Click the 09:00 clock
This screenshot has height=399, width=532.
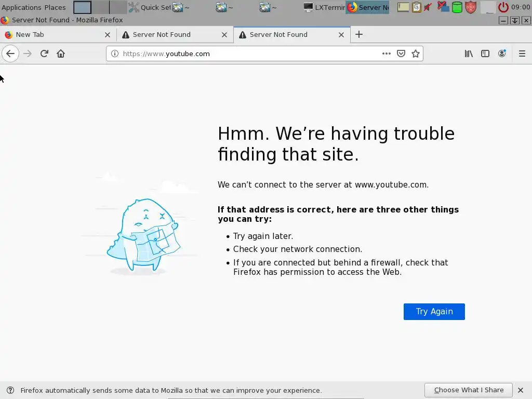521,7
